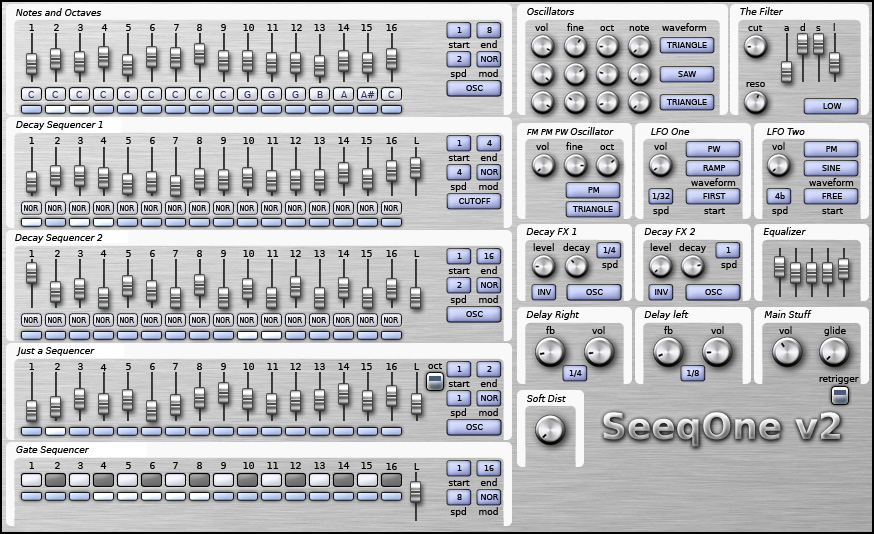874x534 pixels.
Task: Adjust the filter cut knob
Action: click(755, 46)
